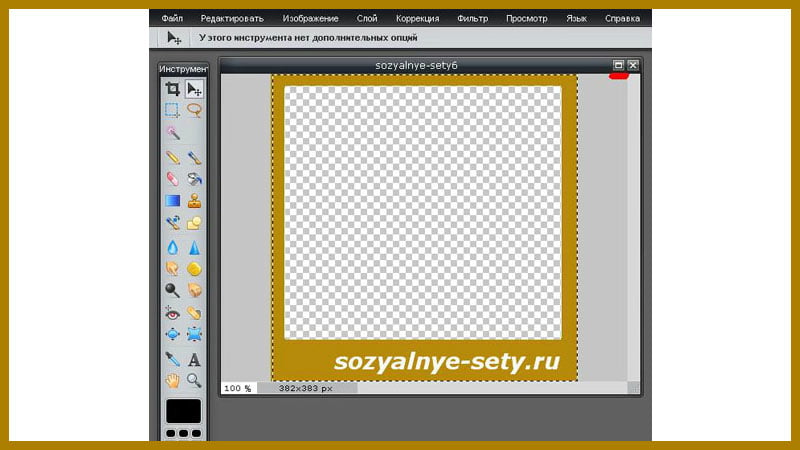Screen dimensions: 800x450
Task: Select the Sharpen cone tool
Action: [194, 247]
